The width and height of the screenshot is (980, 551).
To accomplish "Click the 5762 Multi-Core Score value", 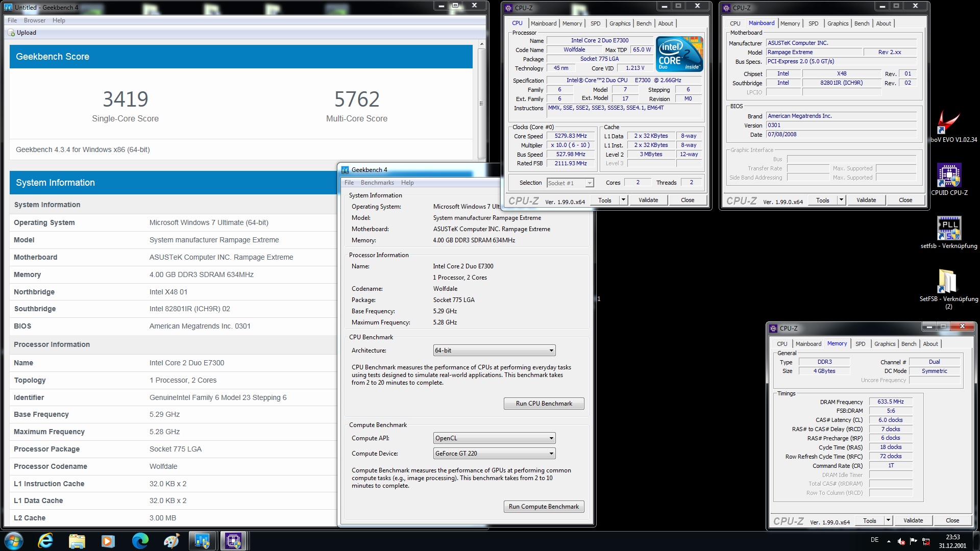I will [x=357, y=99].
